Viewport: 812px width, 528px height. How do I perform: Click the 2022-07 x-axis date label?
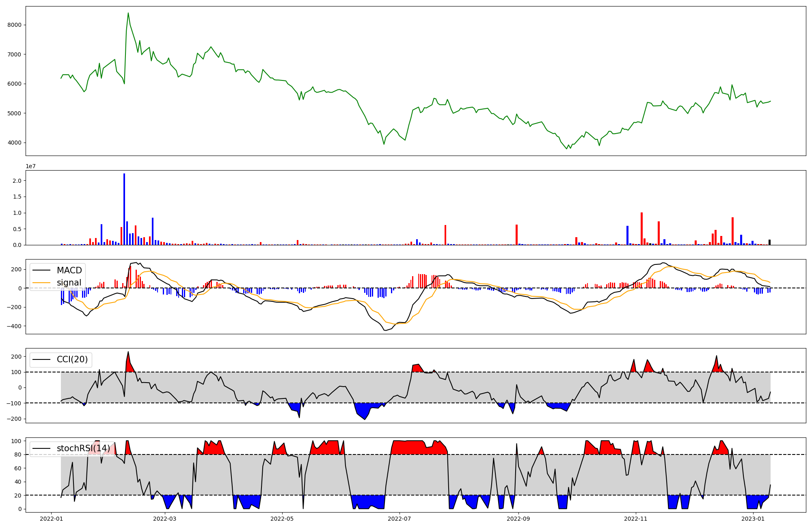pyautogui.click(x=400, y=519)
